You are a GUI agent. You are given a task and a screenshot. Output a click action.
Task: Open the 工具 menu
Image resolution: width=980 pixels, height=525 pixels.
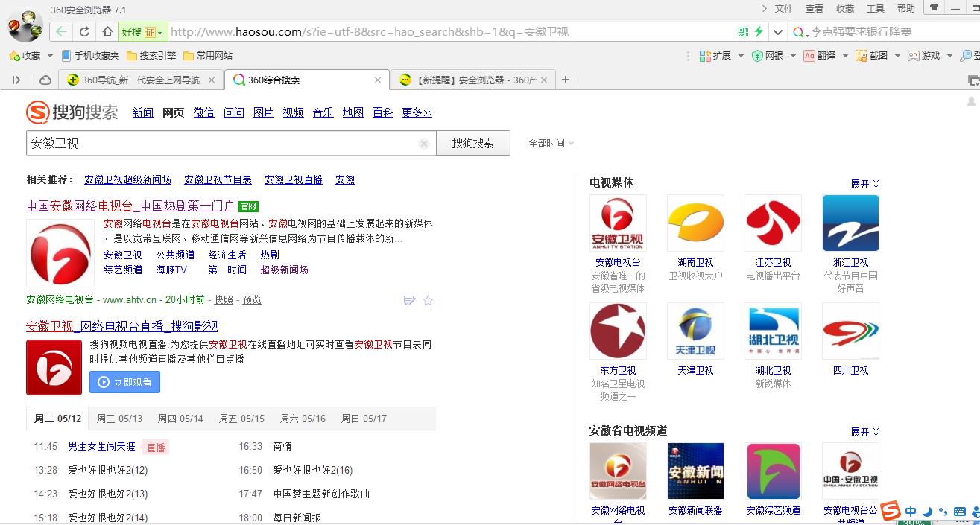click(x=876, y=9)
